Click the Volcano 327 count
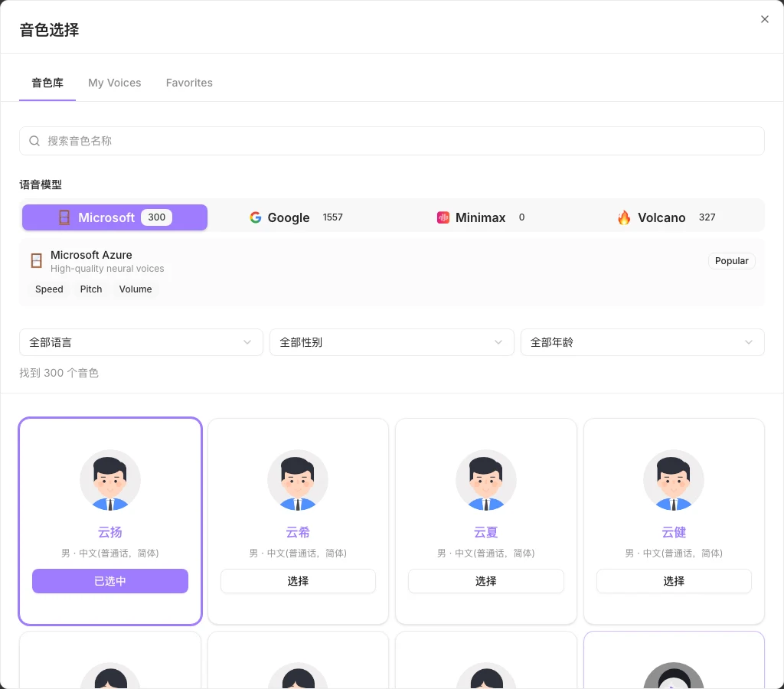Viewport: 784px width, 689px height. [707, 217]
